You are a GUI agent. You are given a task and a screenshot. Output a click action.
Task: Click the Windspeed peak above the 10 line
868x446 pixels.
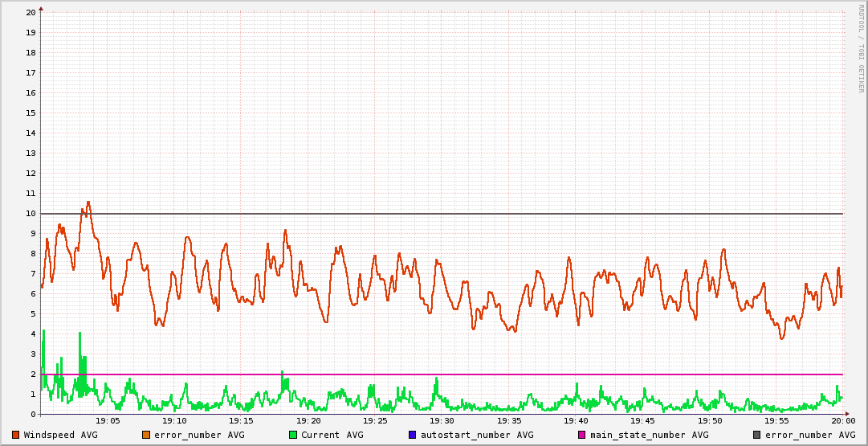[x=88, y=203]
